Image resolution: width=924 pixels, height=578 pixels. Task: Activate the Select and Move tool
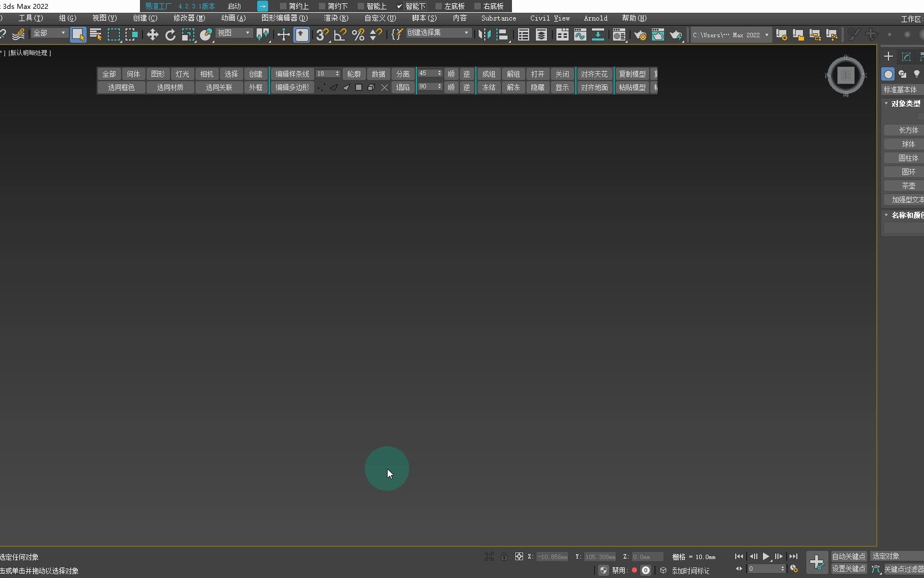click(152, 34)
